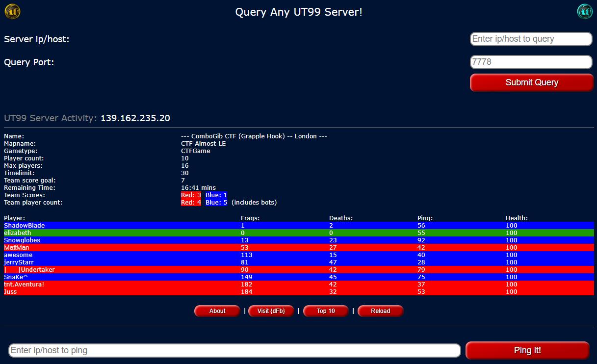Image resolution: width=597 pixels, height=364 pixels.
Task: Click MattMan's frag count 53
Action: click(x=245, y=248)
